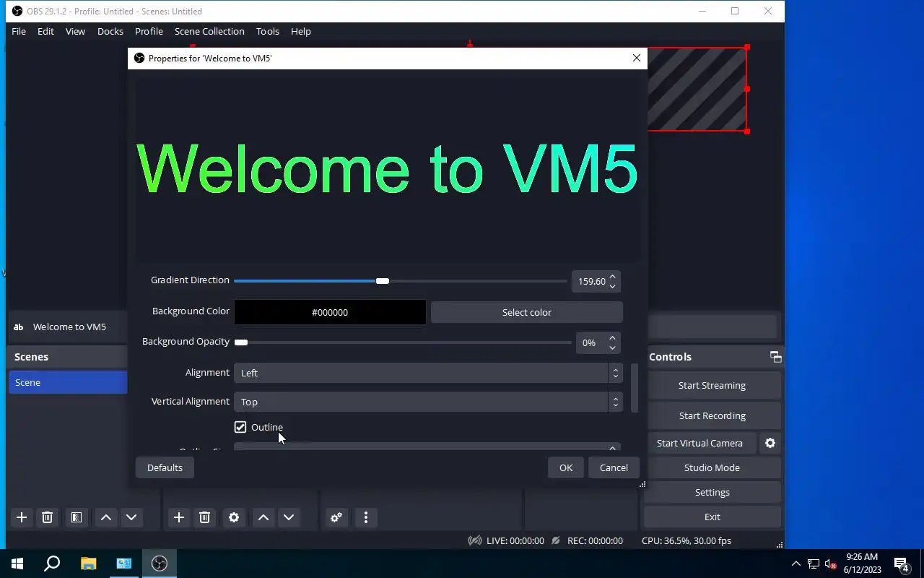Open the Tools menu

[x=267, y=31]
